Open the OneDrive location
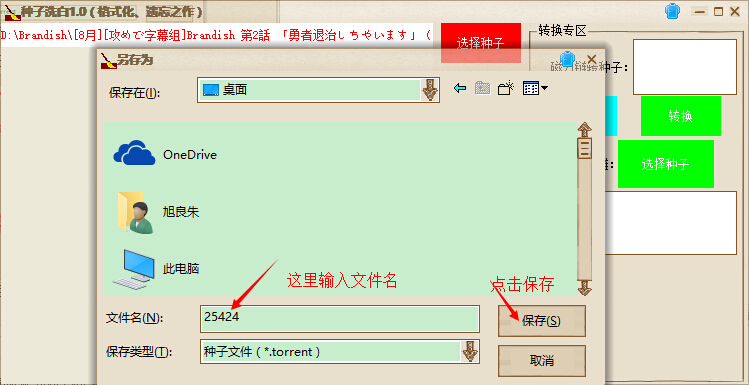Image resolution: width=749 pixels, height=385 pixels. click(165, 154)
